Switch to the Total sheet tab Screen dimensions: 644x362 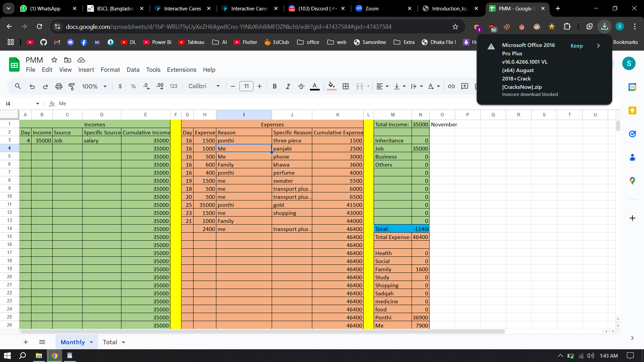click(110, 342)
